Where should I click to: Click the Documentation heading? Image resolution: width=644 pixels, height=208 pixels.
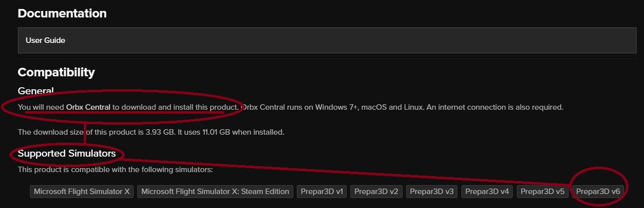tap(62, 13)
